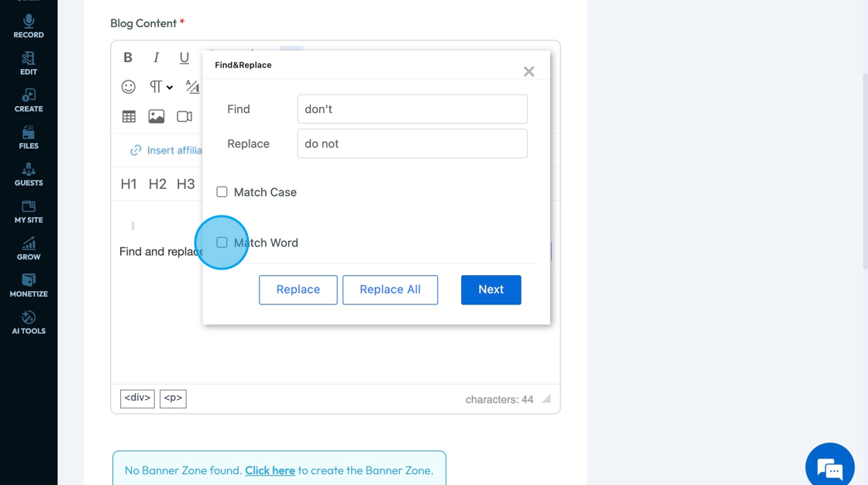Viewport: 868px width, 485px height.
Task: Click into the Find text field
Action: [412, 109]
